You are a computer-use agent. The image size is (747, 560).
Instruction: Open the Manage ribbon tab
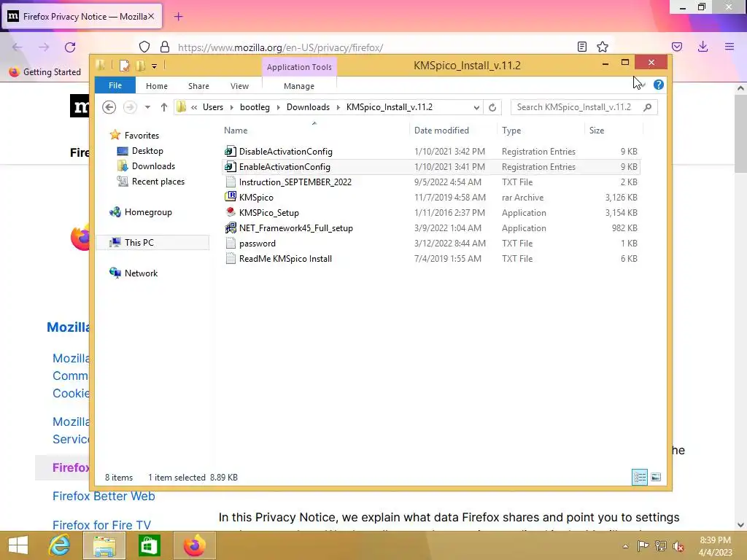click(299, 86)
